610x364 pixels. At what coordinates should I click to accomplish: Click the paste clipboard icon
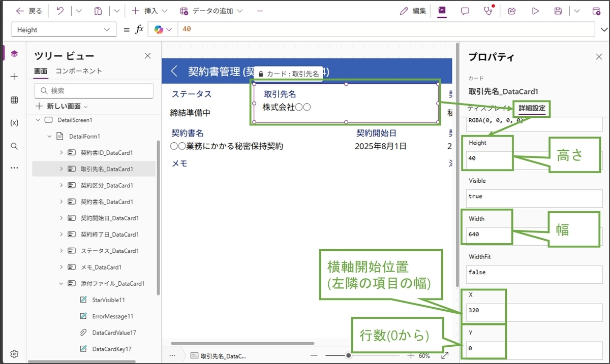coord(99,11)
